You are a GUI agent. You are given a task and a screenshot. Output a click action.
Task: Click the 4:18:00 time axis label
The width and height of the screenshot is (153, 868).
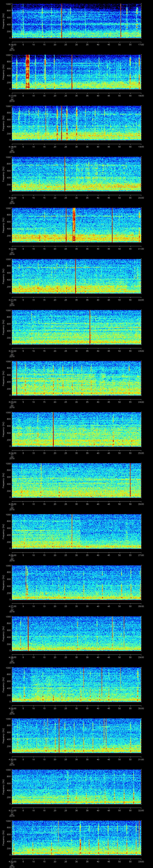pos(12,147)
